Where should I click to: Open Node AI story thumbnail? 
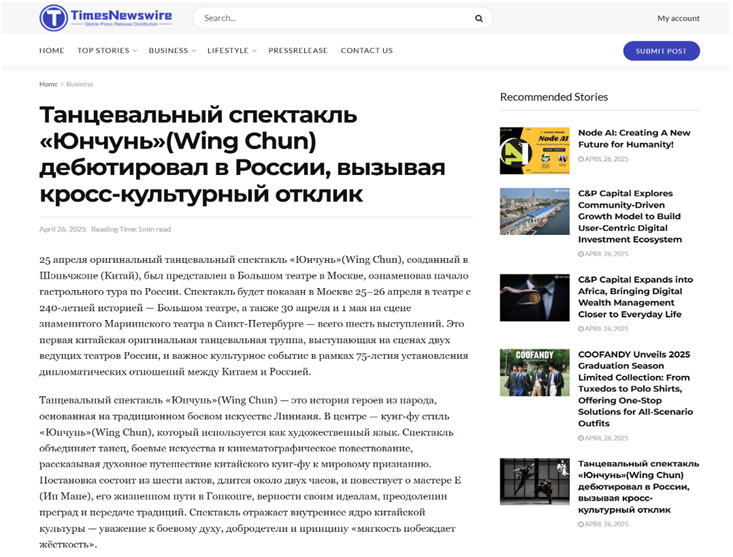point(535,150)
